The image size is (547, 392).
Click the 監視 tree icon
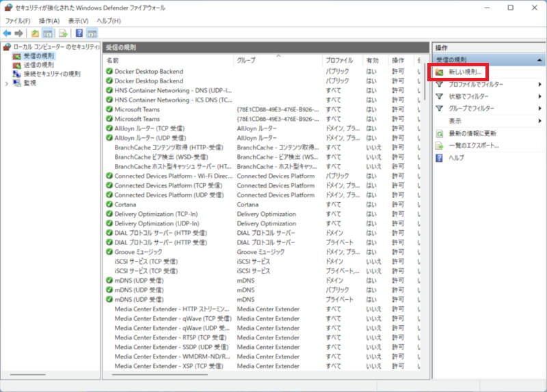[x=16, y=83]
